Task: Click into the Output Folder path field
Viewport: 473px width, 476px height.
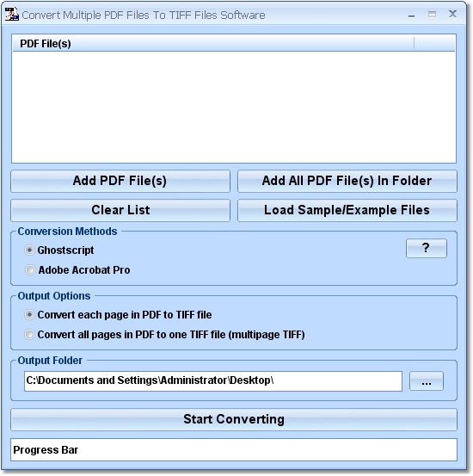Action: click(x=213, y=381)
